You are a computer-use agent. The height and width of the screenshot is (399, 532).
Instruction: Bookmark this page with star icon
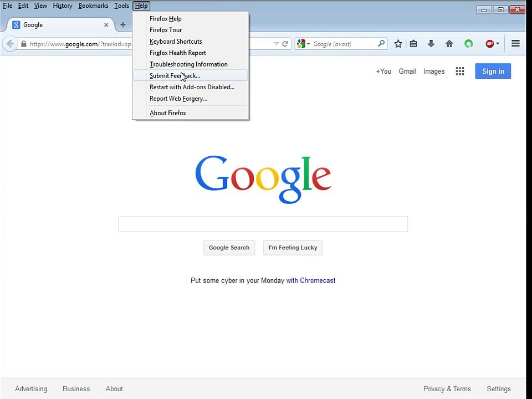tap(398, 44)
